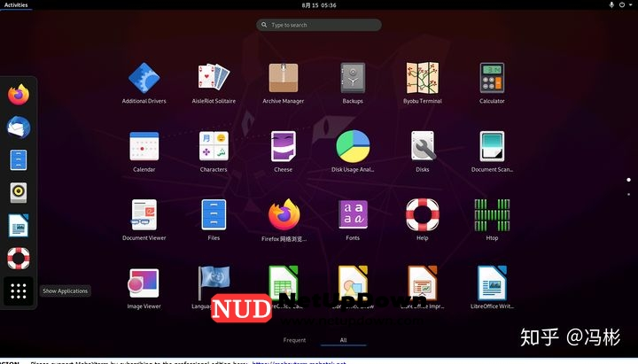This screenshot has height=364, width=638.
Task: Open LibreOffice Draw
Action: pos(353,283)
